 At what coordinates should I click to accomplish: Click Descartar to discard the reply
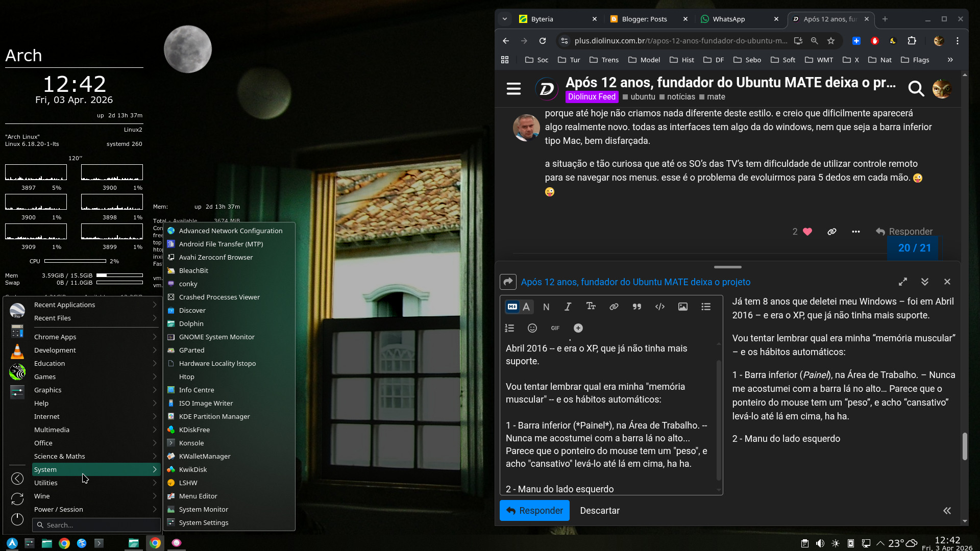[x=599, y=511]
